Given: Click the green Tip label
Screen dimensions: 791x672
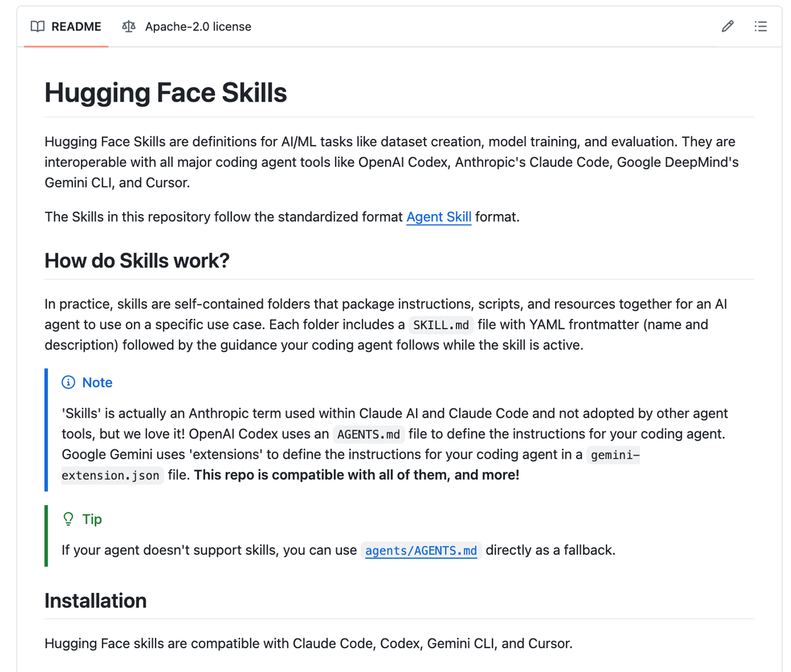Looking at the screenshot, I should (92, 519).
